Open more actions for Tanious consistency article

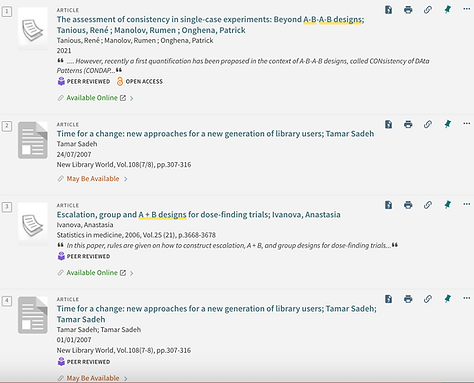pos(467,9)
